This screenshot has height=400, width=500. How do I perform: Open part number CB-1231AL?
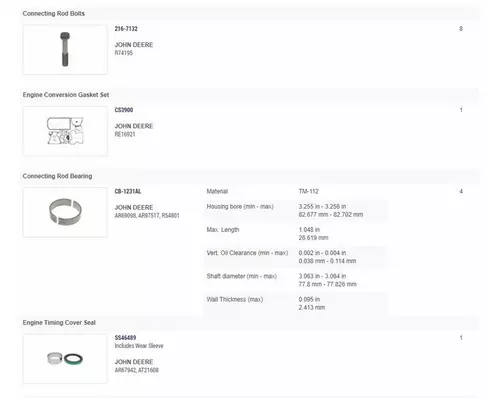(128, 191)
